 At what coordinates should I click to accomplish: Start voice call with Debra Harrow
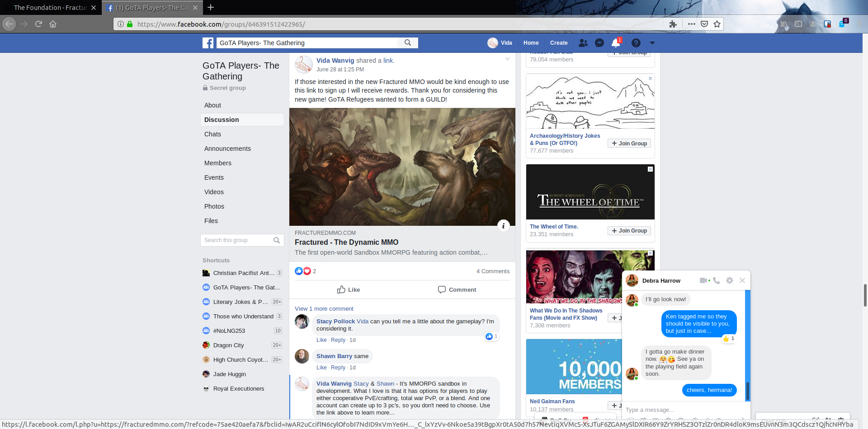click(x=717, y=280)
